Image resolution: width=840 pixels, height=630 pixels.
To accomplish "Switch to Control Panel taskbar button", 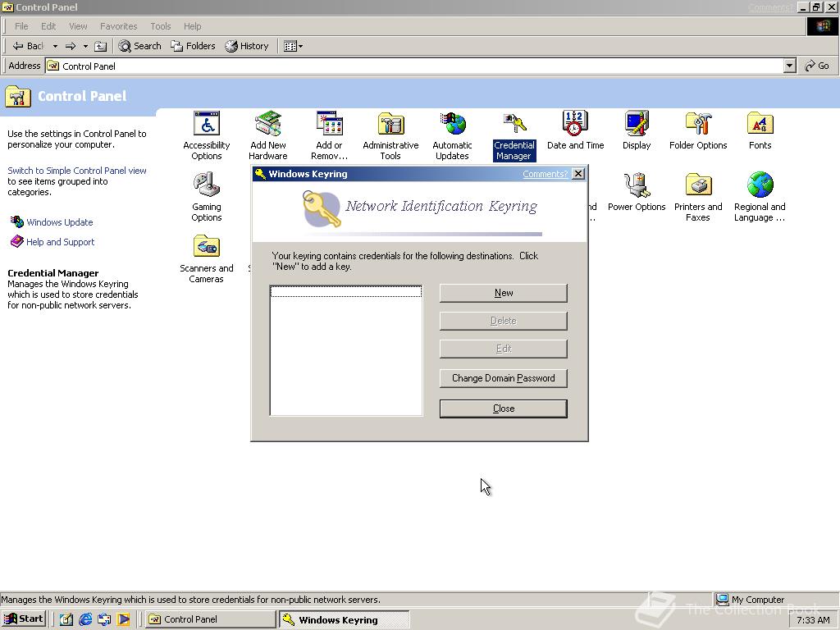I will tap(211, 619).
